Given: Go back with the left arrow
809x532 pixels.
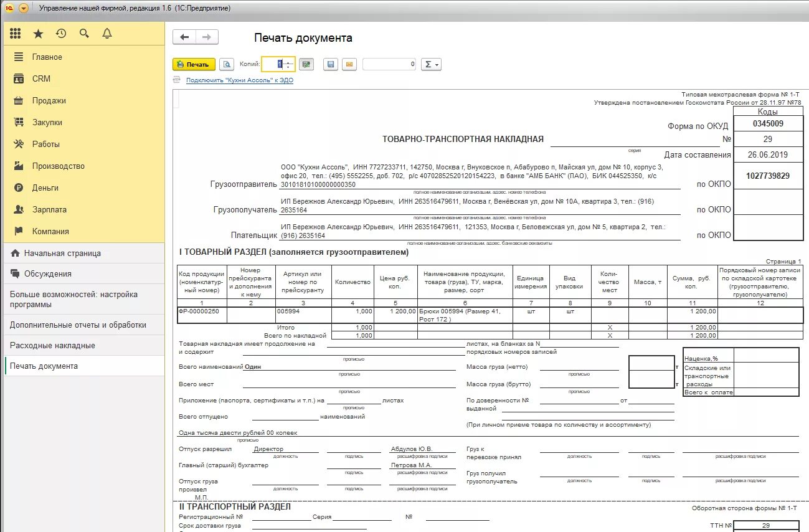Looking at the screenshot, I should click(x=184, y=37).
